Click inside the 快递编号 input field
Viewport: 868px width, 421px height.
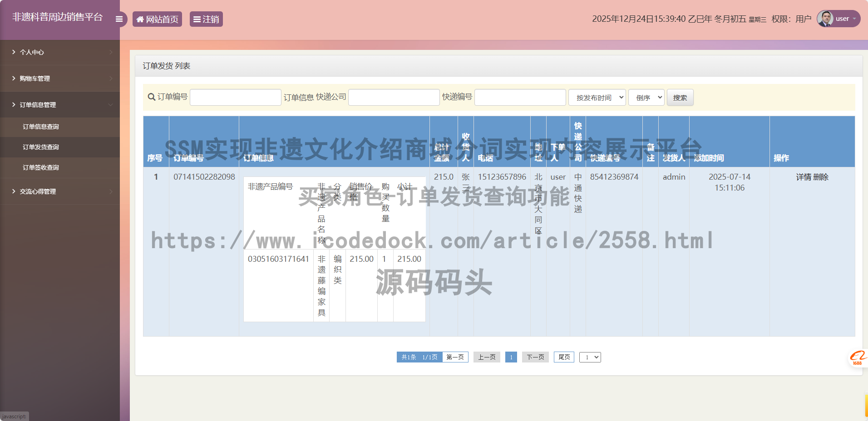[x=520, y=97]
